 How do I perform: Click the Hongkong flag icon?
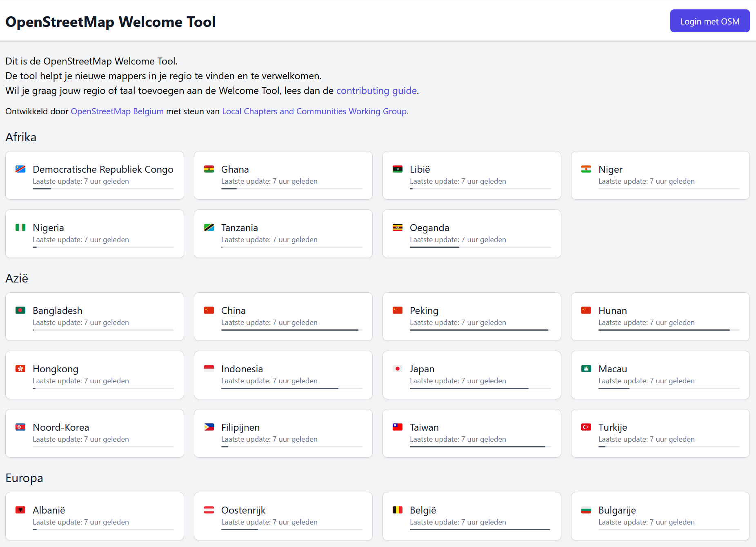click(20, 369)
